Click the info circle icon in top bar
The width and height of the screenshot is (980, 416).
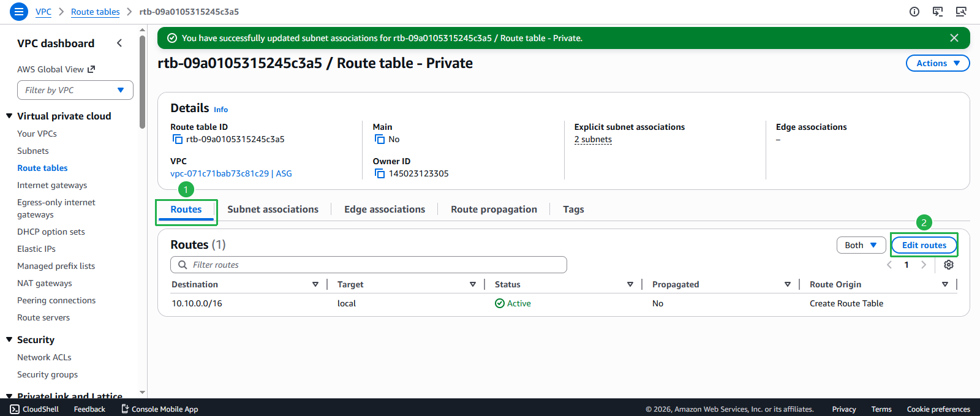tap(914, 12)
